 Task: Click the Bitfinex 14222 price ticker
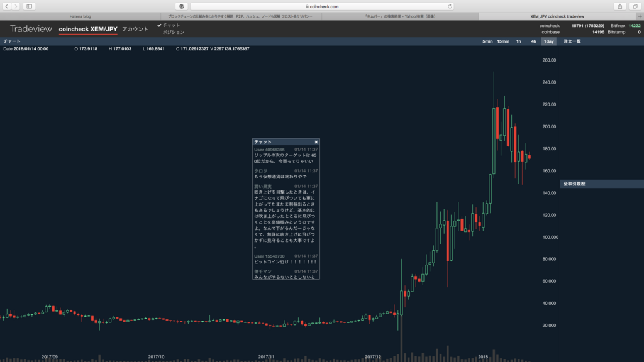[x=625, y=25]
